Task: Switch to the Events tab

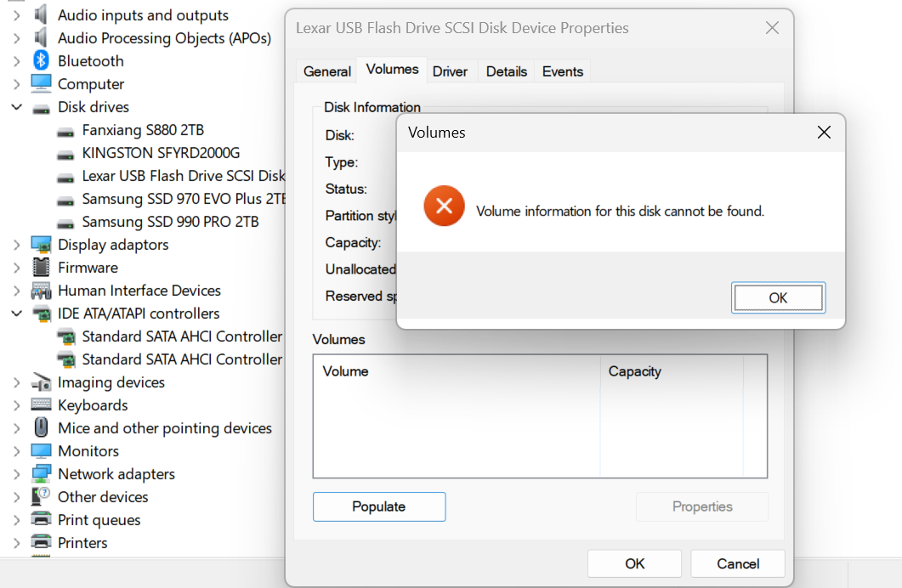Action: 562,71
